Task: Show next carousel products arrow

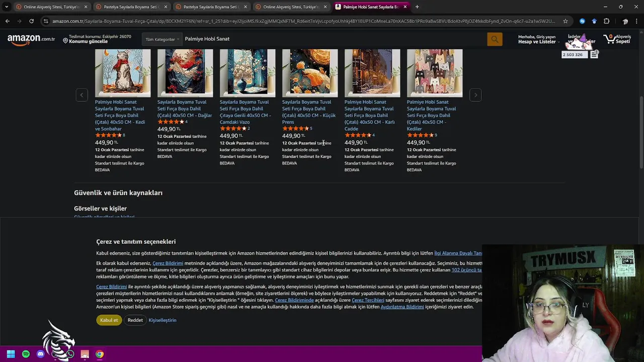Action: pos(475,95)
